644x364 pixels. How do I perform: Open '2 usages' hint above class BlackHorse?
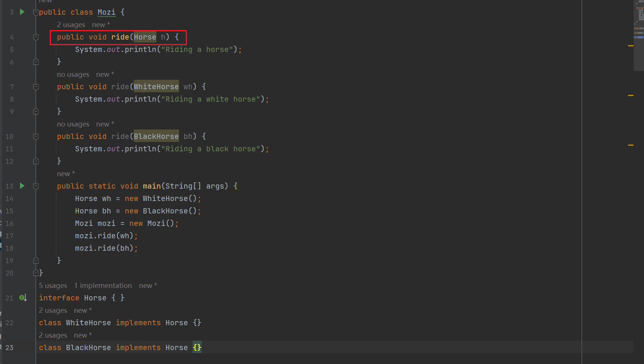(53, 335)
